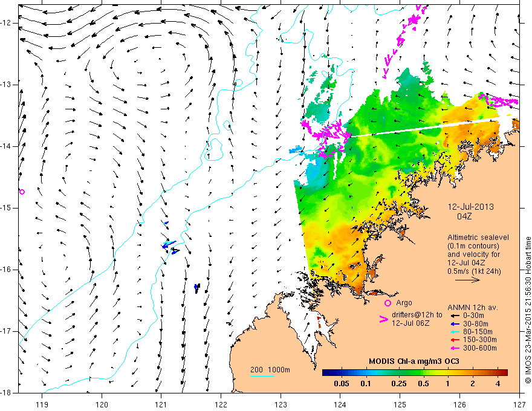
Task: Click the '4' color bar tick value
Action: (498, 384)
